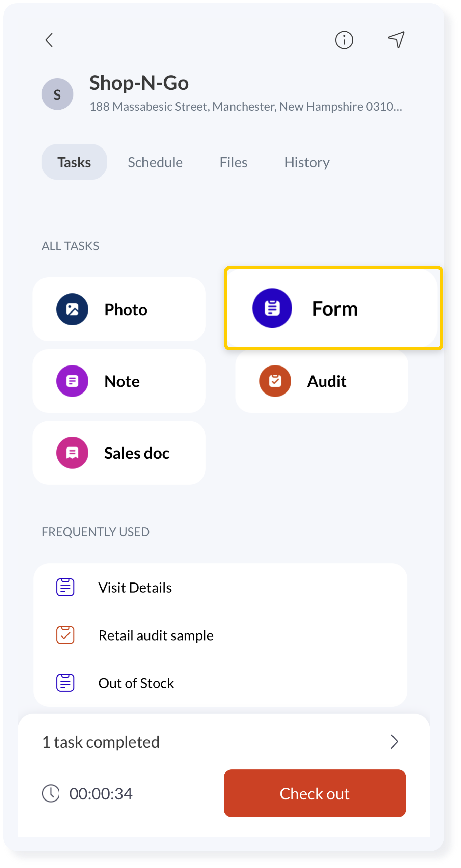Tap the clock timer icon

tap(51, 794)
